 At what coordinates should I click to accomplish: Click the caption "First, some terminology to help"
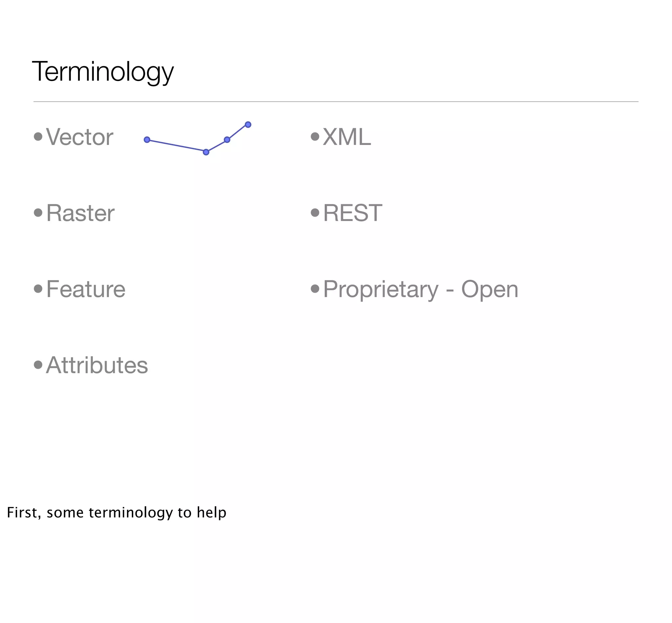pos(116,512)
